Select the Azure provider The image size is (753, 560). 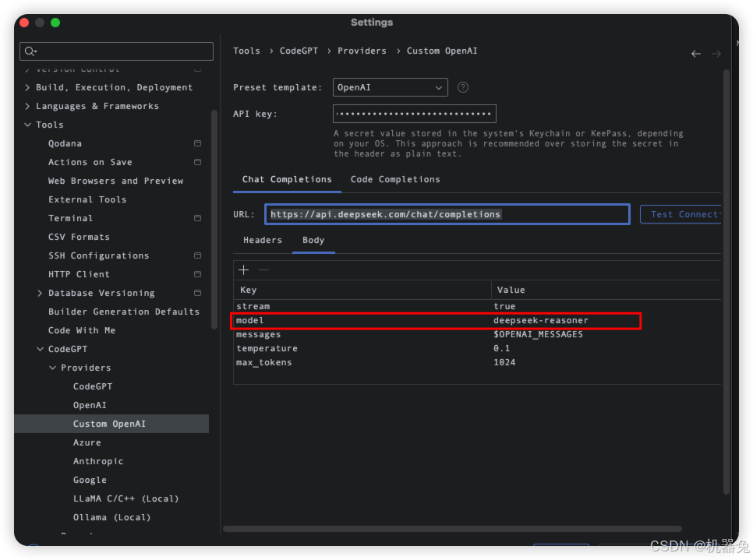point(87,443)
